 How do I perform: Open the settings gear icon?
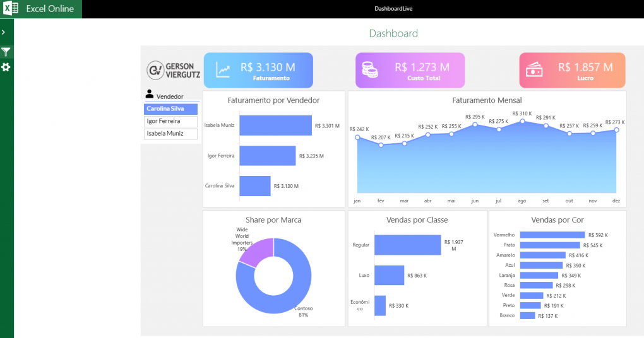(x=6, y=67)
